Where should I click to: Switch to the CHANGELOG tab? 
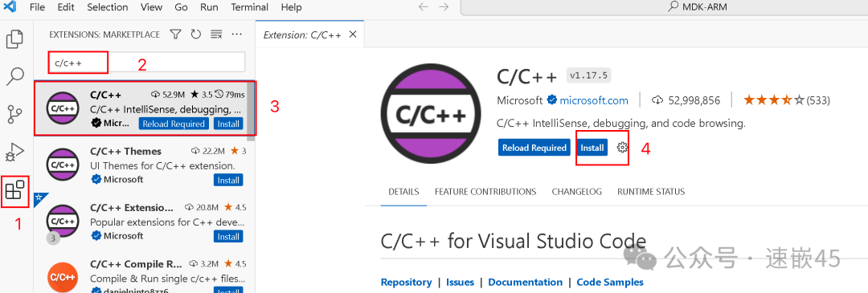pos(577,192)
